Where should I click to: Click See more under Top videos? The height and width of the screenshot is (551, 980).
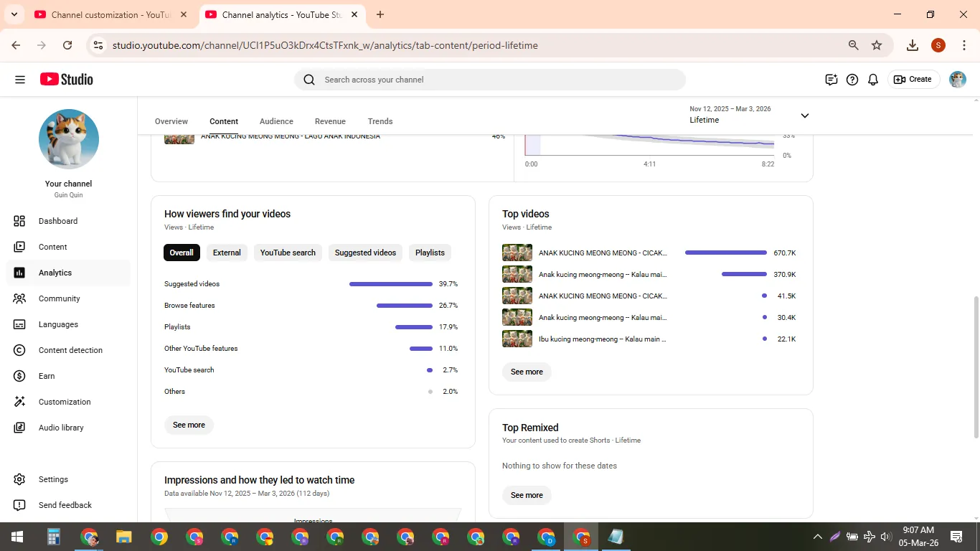(527, 372)
